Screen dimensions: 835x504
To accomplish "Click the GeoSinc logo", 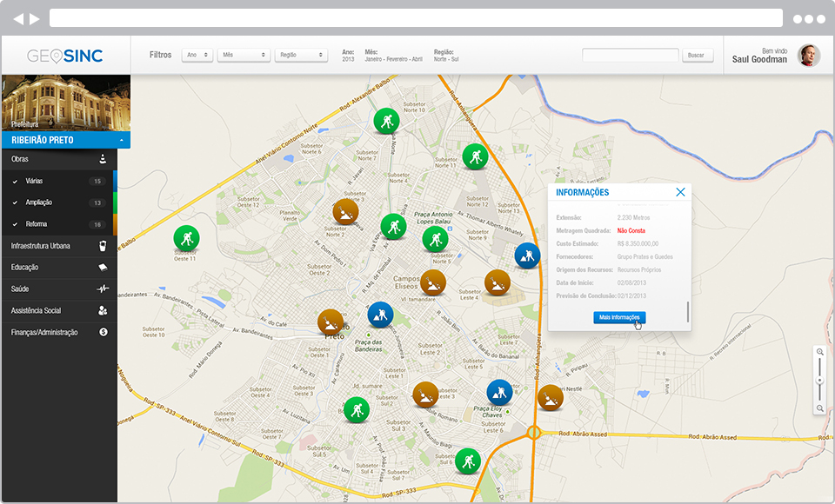I will (65, 56).
